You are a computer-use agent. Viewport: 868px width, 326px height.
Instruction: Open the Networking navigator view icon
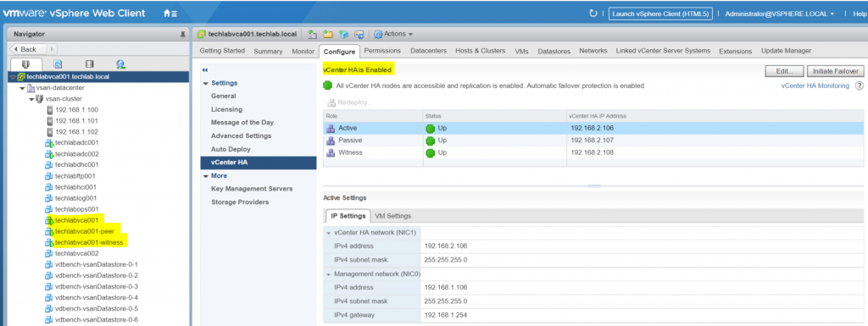120,64
